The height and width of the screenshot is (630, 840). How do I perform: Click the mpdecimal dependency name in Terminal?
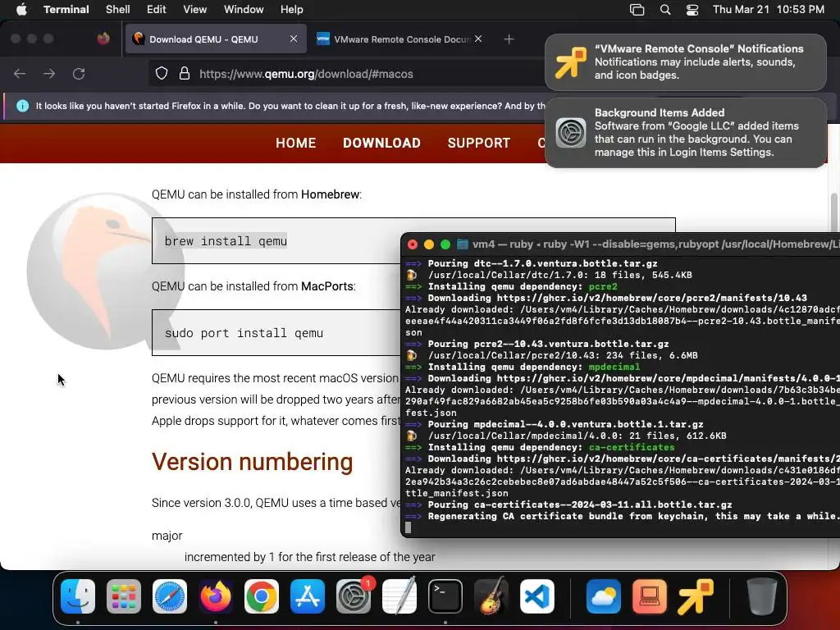(614, 367)
